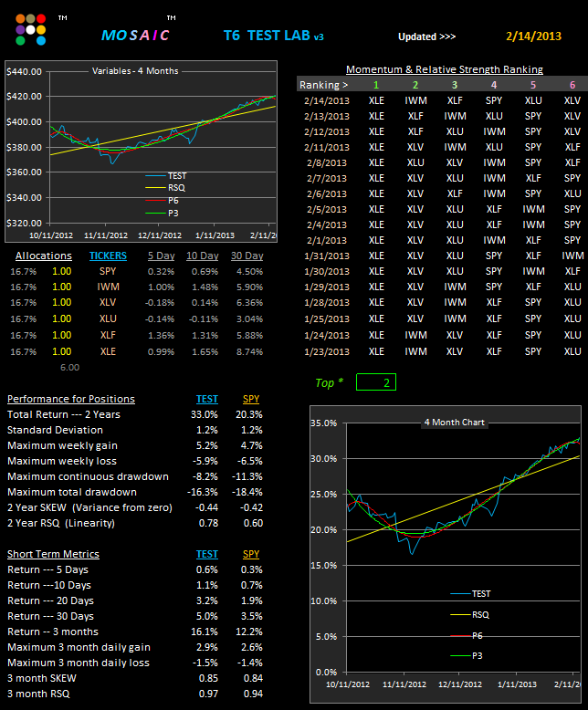
Task: Click the updated date 2/14/2013
Action: [533, 37]
